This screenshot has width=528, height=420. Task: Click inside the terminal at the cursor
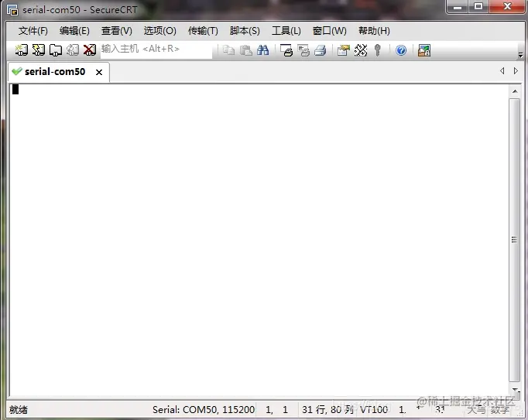coord(15,89)
